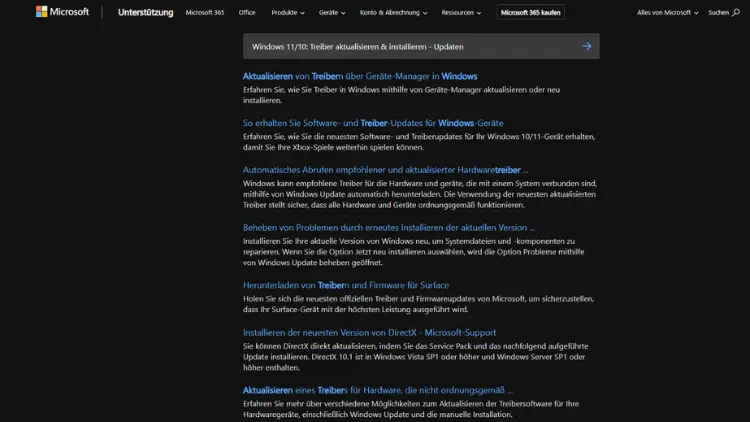Click the Suchen label
This screenshot has width=750, height=422.
[718, 12]
